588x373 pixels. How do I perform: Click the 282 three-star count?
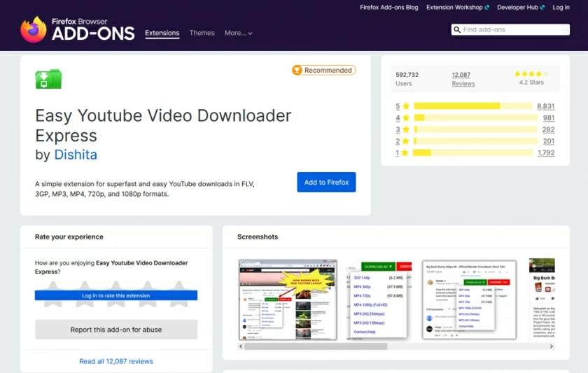[x=548, y=129]
